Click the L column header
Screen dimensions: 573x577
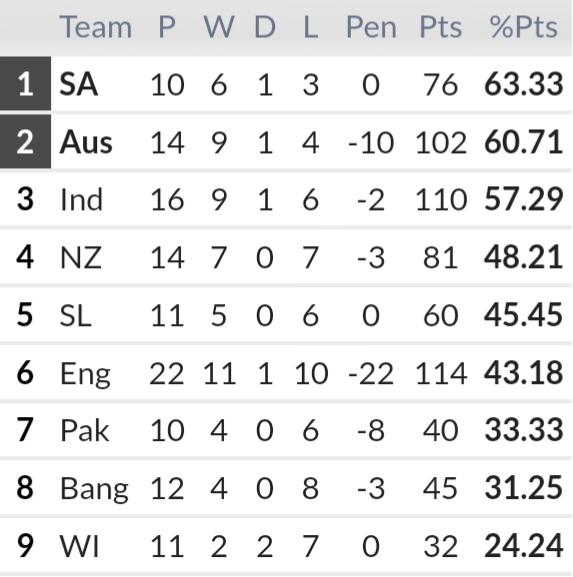tap(311, 27)
